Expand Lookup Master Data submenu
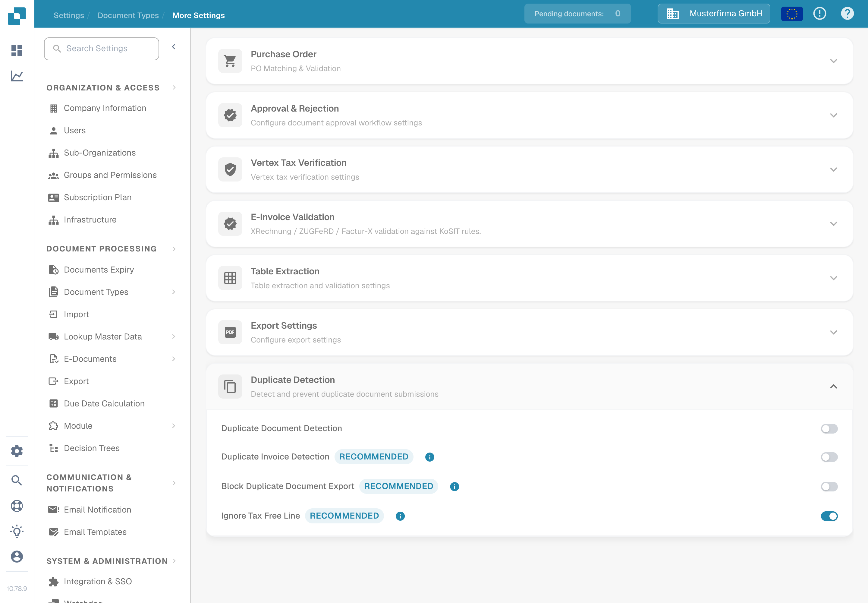Screen dimensions: 868x603 [174, 336]
